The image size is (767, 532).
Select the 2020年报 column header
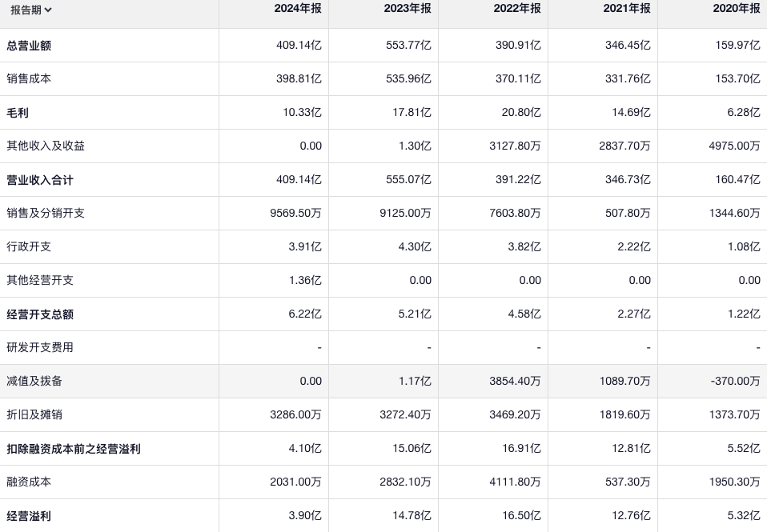pos(737,9)
